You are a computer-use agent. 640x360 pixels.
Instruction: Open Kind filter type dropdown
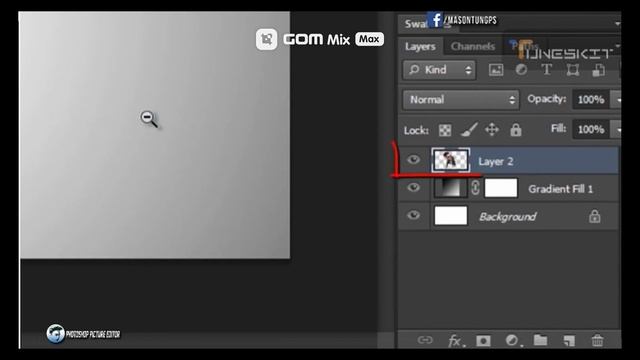pyautogui.click(x=439, y=70)
